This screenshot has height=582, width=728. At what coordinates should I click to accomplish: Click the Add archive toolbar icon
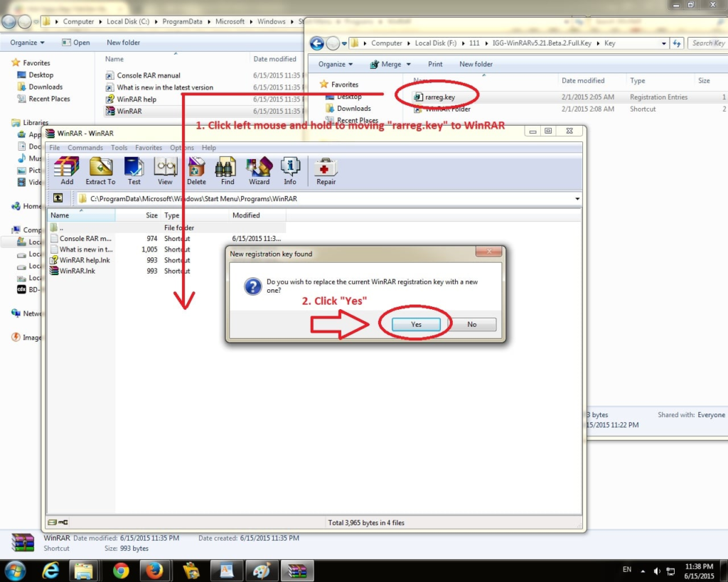[x=67, y=171]
